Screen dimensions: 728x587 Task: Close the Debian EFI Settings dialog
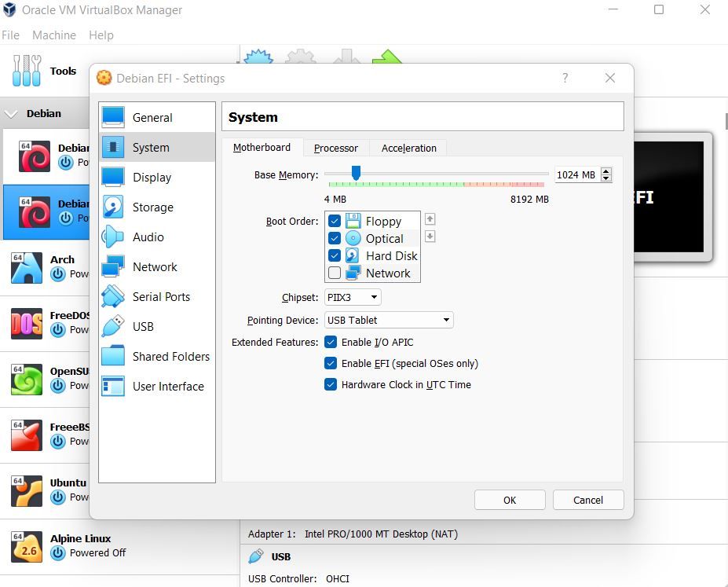[610, 78]
